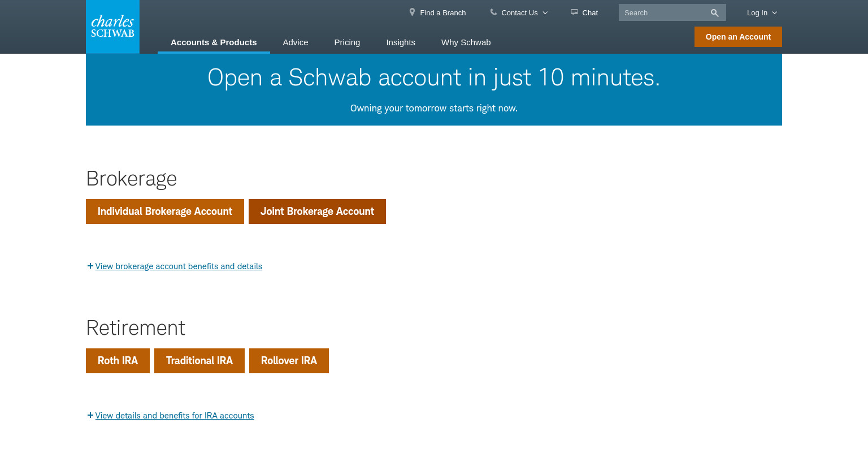Click the plus icon beside brokerage benefits
The image size is (868, 466).
pos(90,266)
